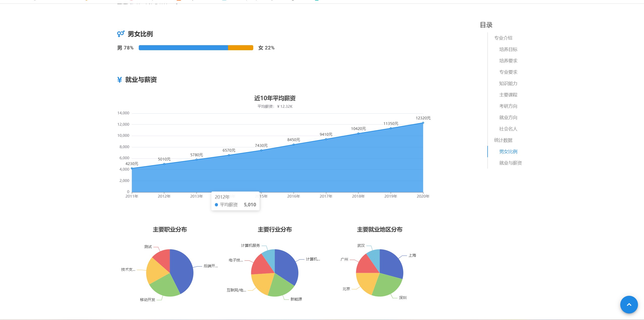This screenshot has width=644, height=320.
Task: Click the 2018年 data point labeled 10420元
Action: (358, 134)
